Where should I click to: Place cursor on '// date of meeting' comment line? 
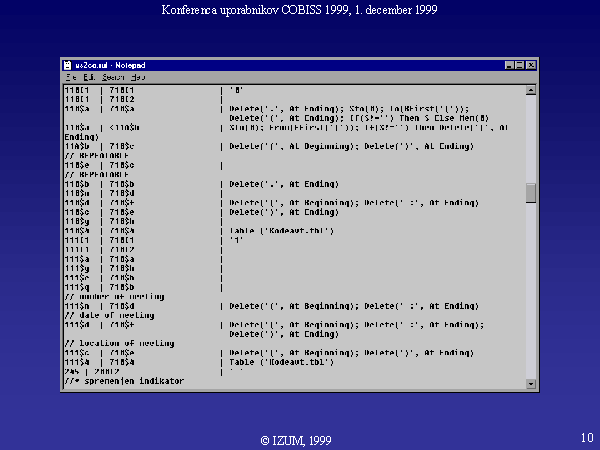click(110, 315)
